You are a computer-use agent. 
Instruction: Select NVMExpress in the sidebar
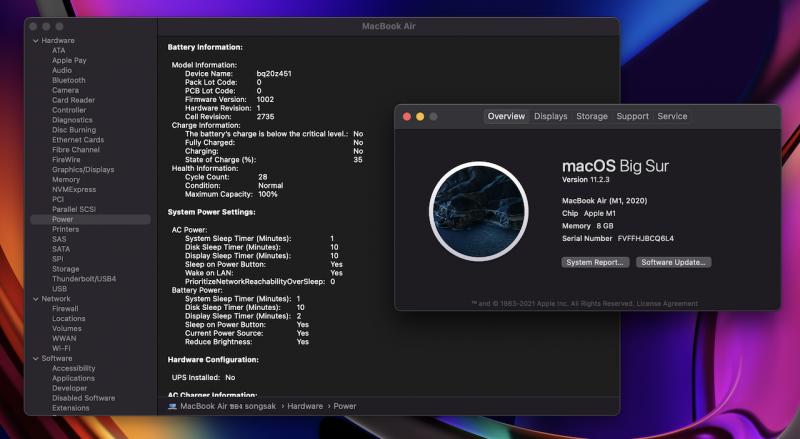point(74,189)
